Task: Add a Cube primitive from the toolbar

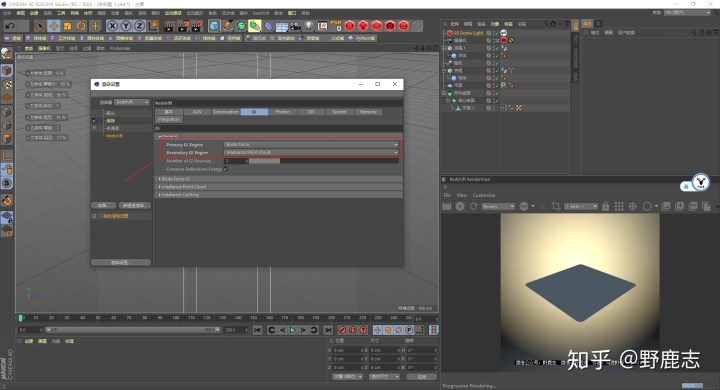Action: (x=214, y=26)
